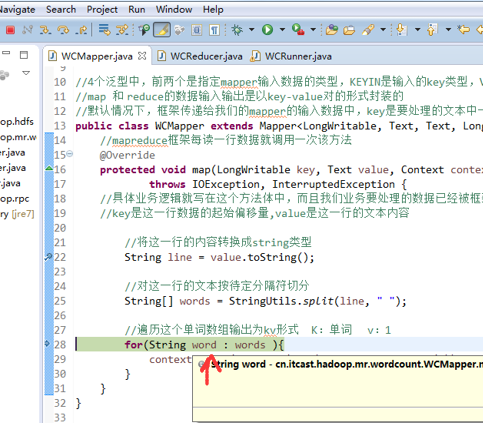Open the Search menu
Image resolution: width=483 pixels, height=423 pixels.
point(61,10)
